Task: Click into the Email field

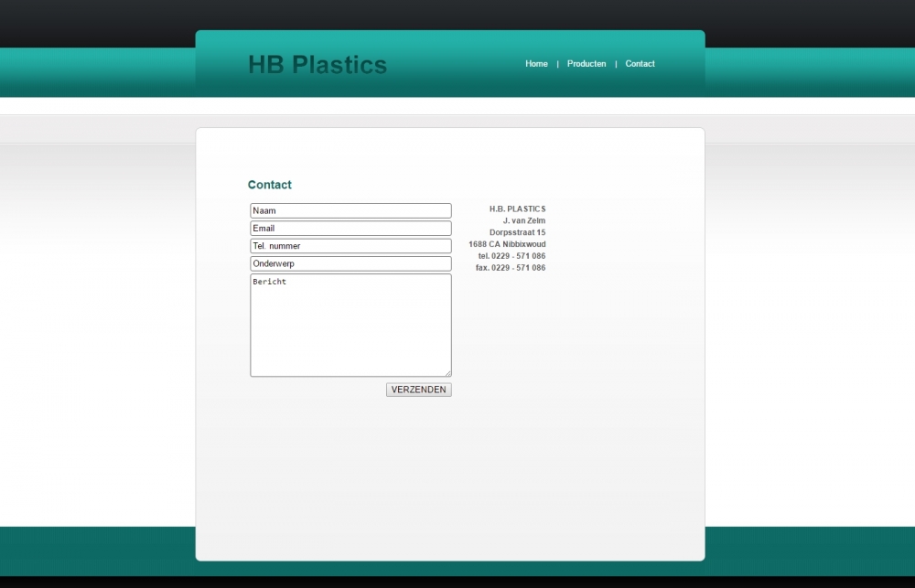Action: (x=350, y=228)
